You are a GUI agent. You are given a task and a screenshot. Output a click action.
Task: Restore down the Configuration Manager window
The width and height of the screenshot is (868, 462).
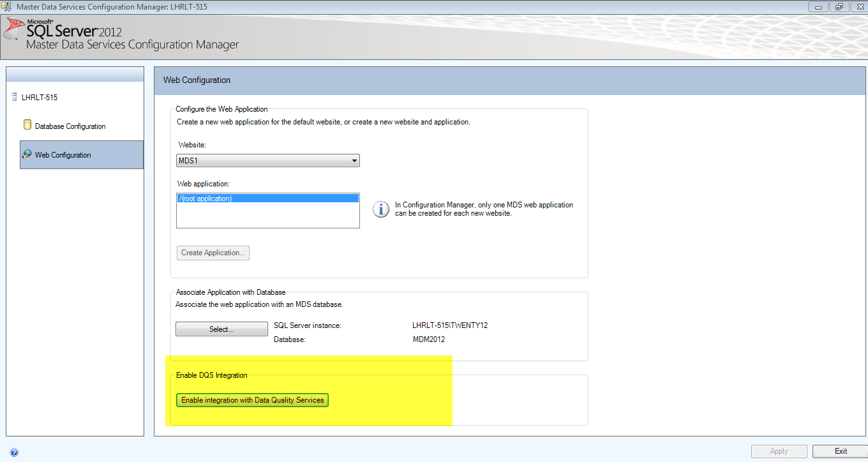pos(838,6)
